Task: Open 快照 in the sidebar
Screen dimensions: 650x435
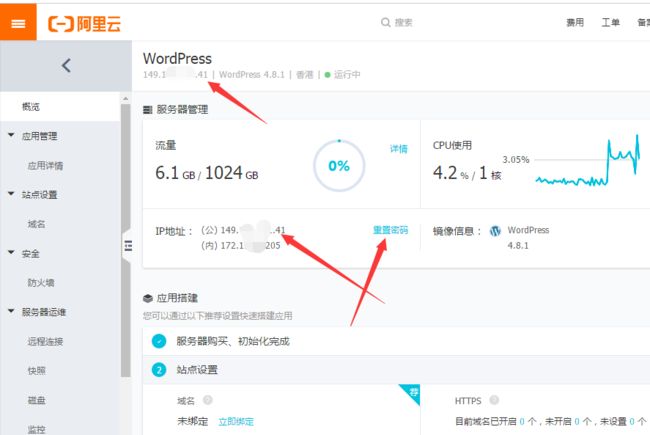Action: tap(36, 371)
